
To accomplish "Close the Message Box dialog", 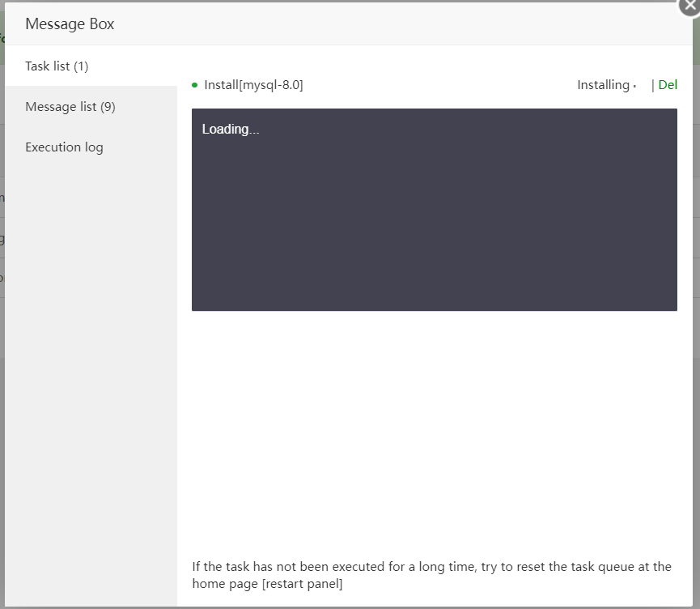I will 689,6.
